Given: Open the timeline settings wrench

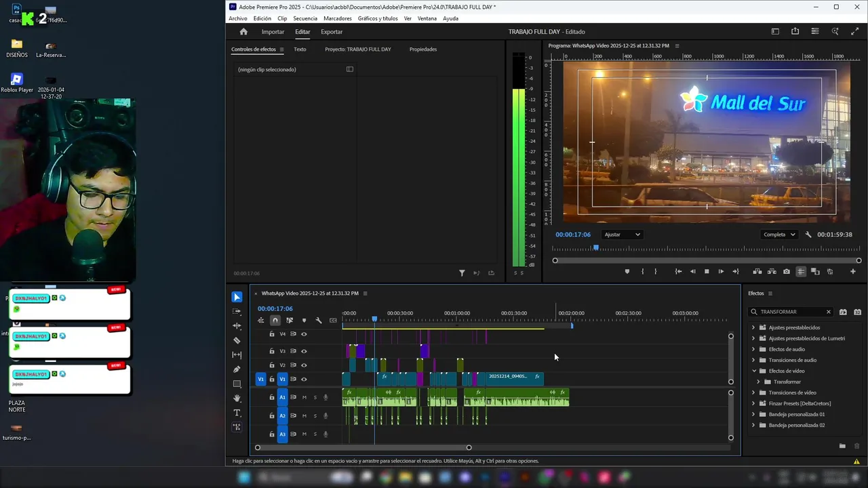Looking at the screenshot, I should [319, 321].
